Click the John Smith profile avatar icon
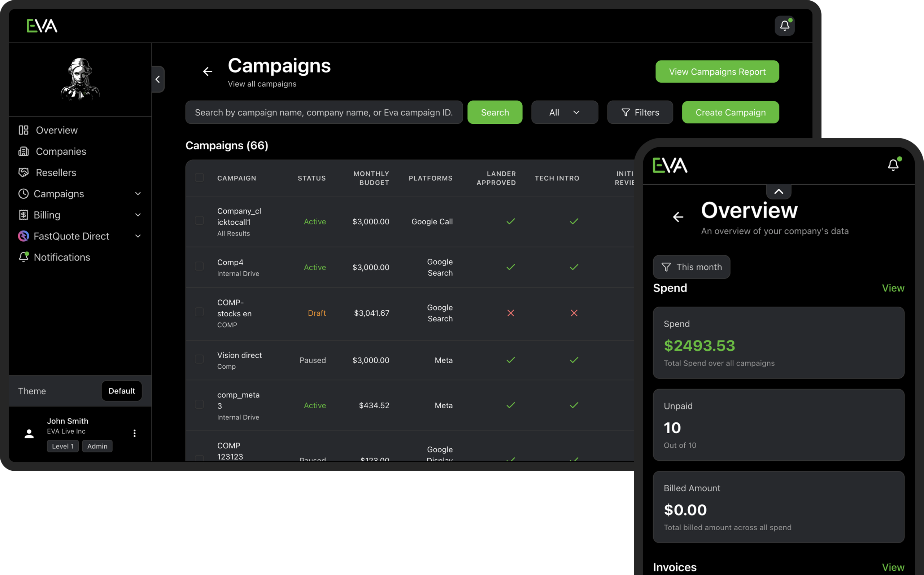924x575 pixels. (29, 434)
